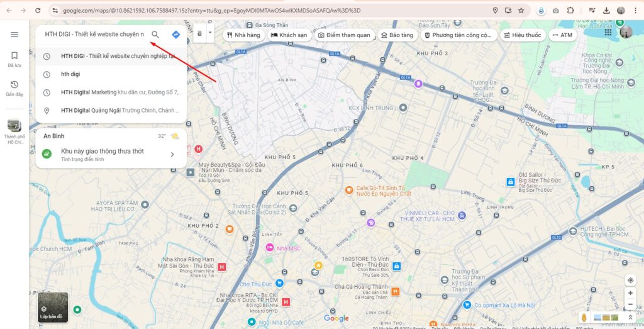
Task: Click the 160STORE Tô Vĩnh Diện marker
Action: [396, 266]
